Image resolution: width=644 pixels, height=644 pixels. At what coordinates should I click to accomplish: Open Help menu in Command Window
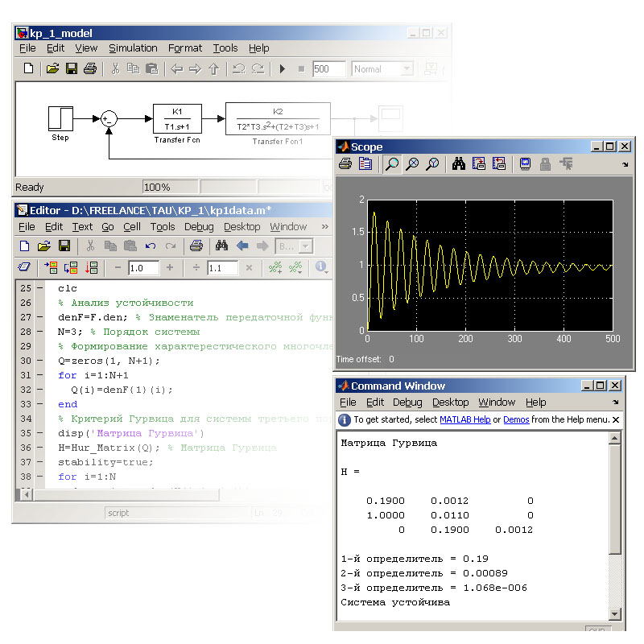(x=536, y=402)
